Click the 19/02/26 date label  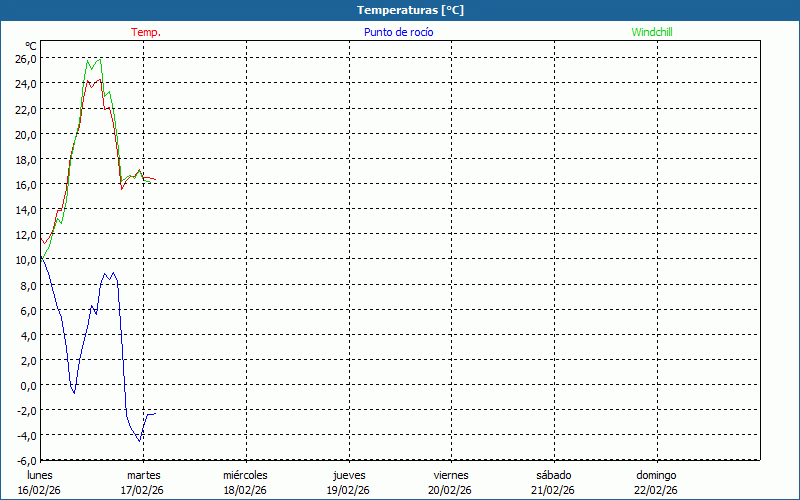(348, 490)
